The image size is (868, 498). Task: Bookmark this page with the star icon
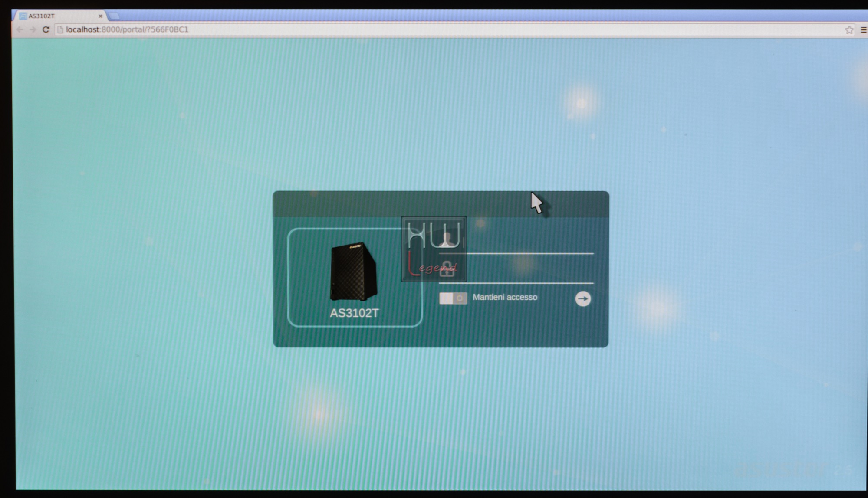coord(849,29)
